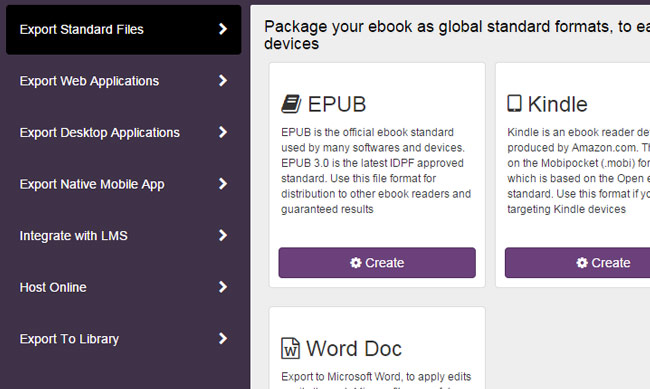
Task: Create a Kindle export
Action: click(x=577, y=263)
